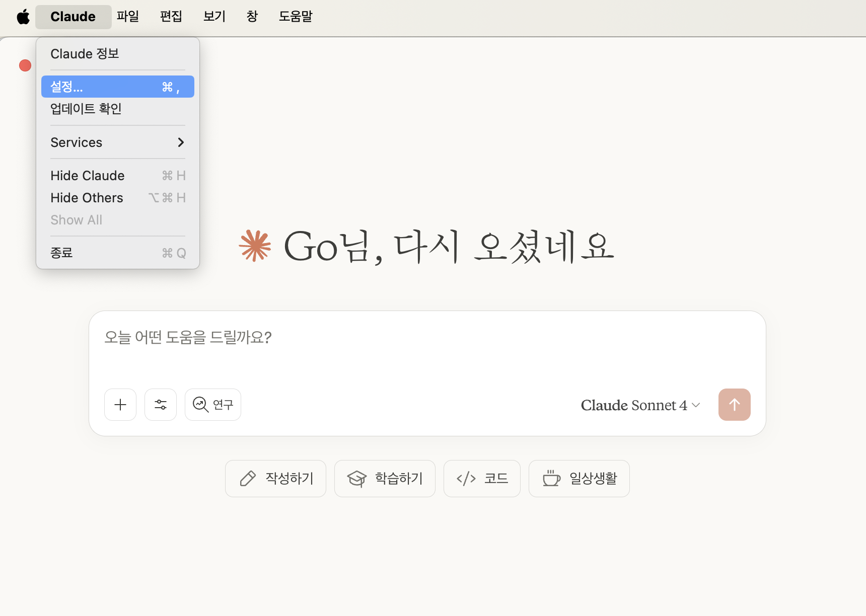Screen dimensions: 866x616
Task: Click the Claude app menu
Action: [73, 17]
